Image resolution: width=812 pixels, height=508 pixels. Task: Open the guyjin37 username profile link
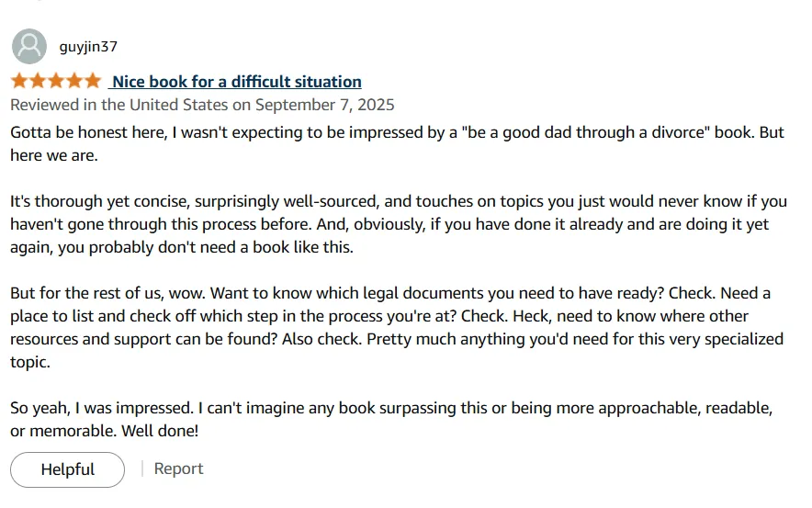coord(88,47)
